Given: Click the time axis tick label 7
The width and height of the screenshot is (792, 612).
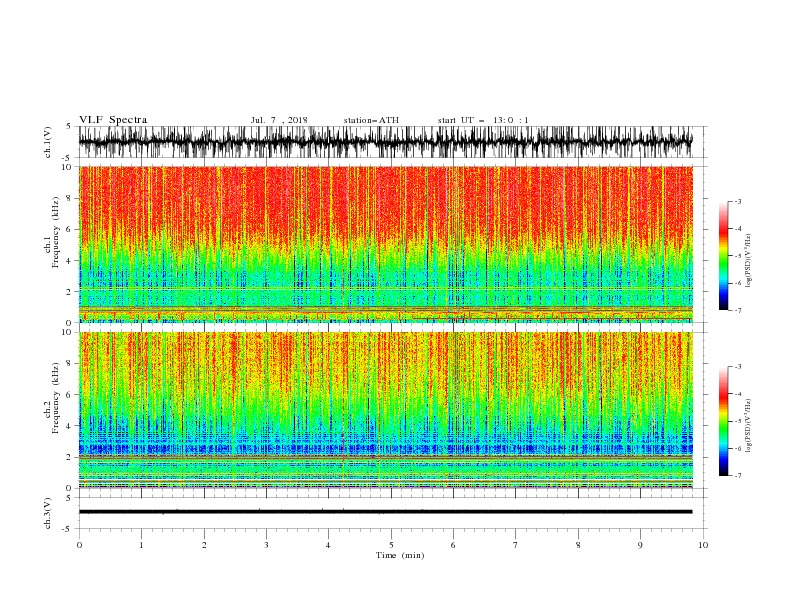Looking at the screenshot, I should tap(516, 545).
